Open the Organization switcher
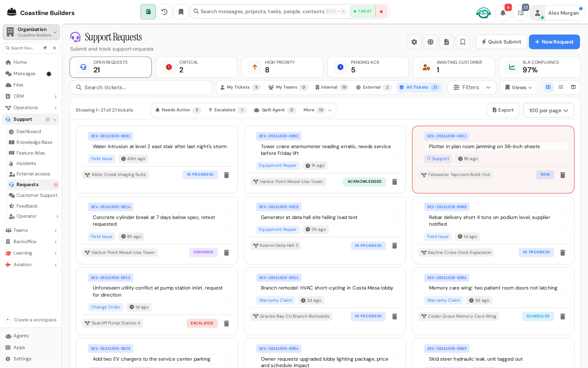The width and height of the screenshot is (588, 368). pos(31,32)
